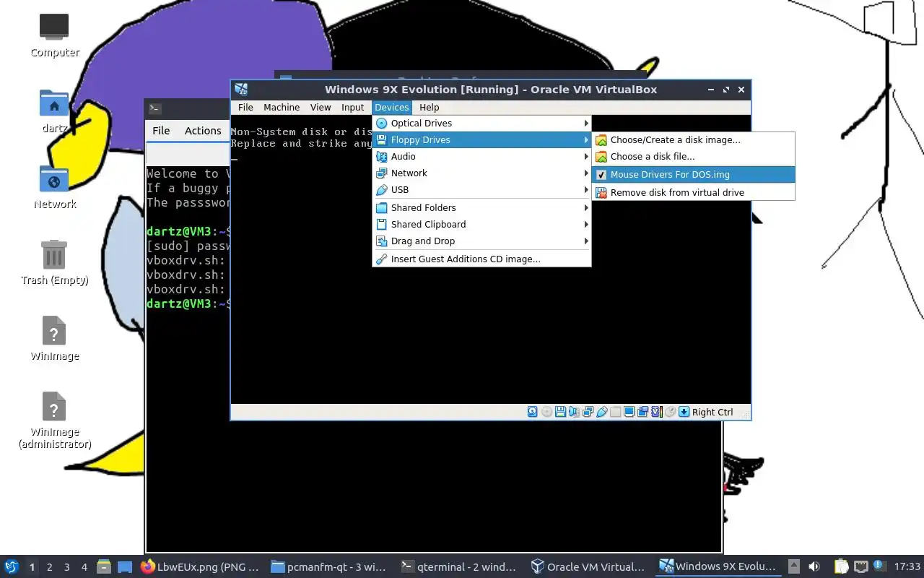This screenshot has width=924, height=578.
Task: Switch to LbwEUx.png taskbar window
Action: pyautogui.click(x=200, y=567)
